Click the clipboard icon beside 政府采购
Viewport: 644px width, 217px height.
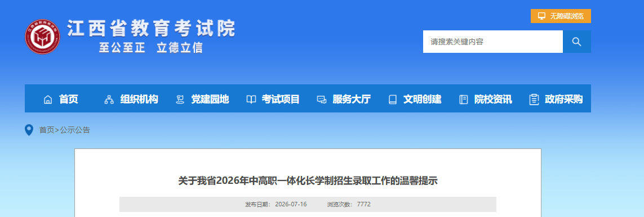(x=534, y=100)
